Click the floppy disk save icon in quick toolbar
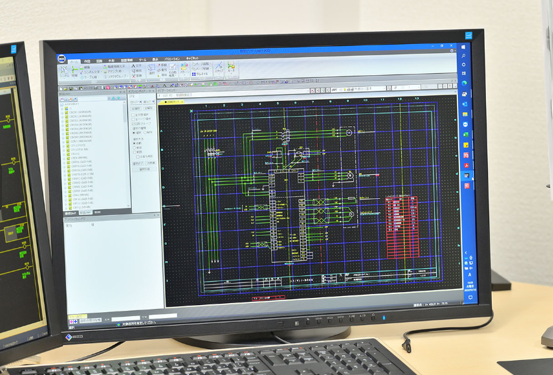 71,89
